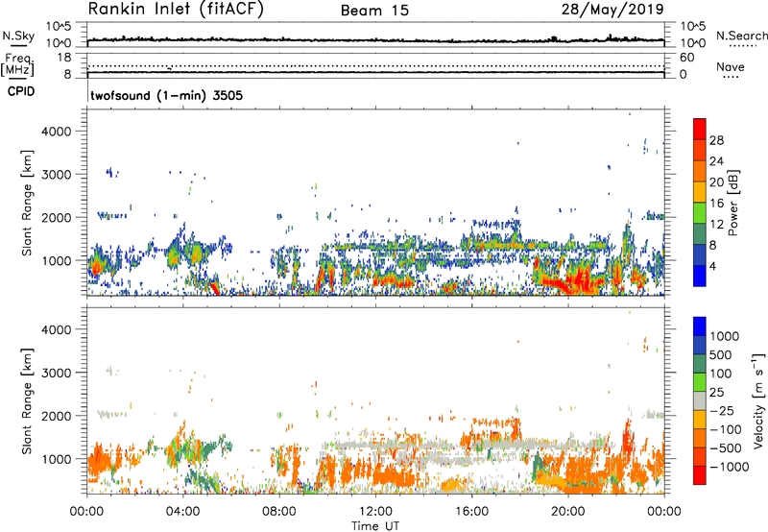768x532 pixels.
Task: Click the '1000' tick on the velocity colorbar
Action: [x=725, y=336]
